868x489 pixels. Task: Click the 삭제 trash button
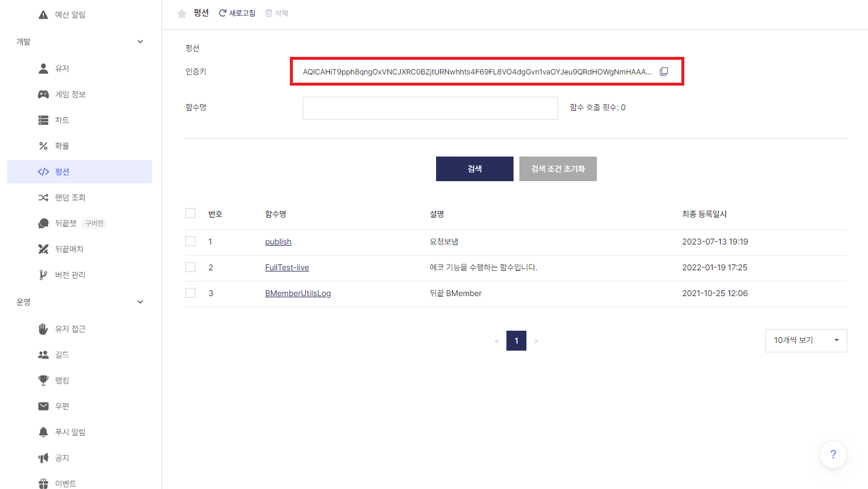click(277, 13)
